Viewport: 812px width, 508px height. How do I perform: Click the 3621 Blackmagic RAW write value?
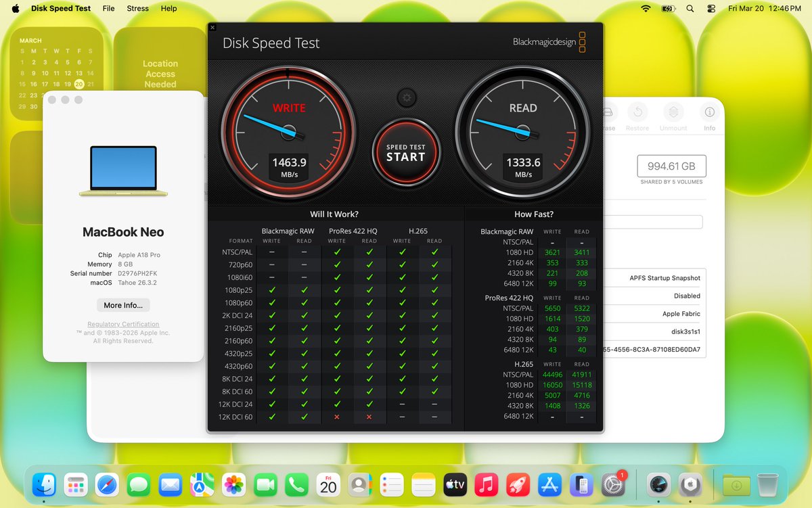(552, 252)
